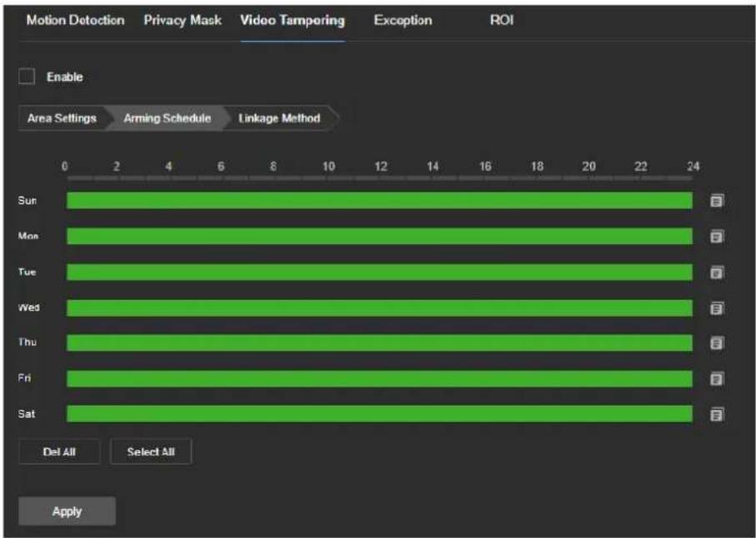Select the Mon green schedule bar
Image resolution: width=756 pixels, height=538 pixels.
[379, 236]
